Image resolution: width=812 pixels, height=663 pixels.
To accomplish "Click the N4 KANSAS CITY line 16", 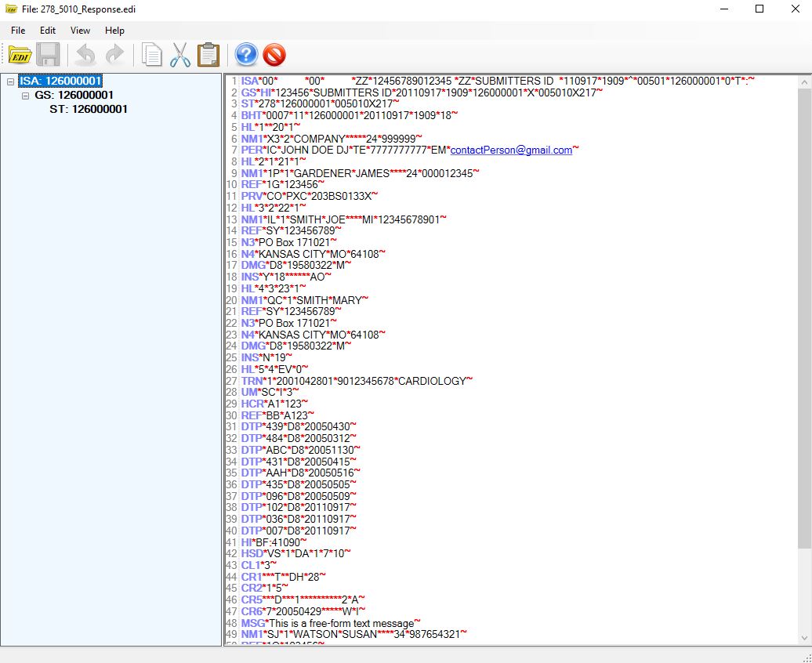I will click(x=314, y=254).
